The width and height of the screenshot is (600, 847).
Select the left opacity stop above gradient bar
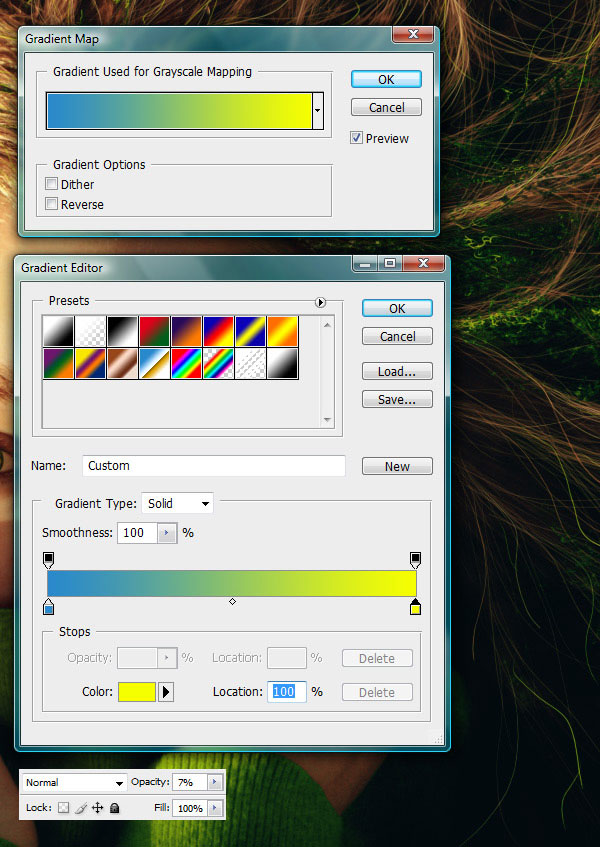tap(48, 560)
